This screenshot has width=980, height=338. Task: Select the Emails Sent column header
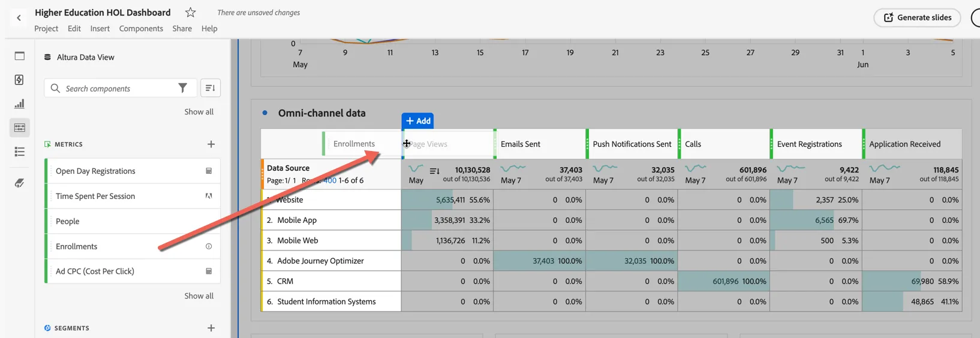540,144
